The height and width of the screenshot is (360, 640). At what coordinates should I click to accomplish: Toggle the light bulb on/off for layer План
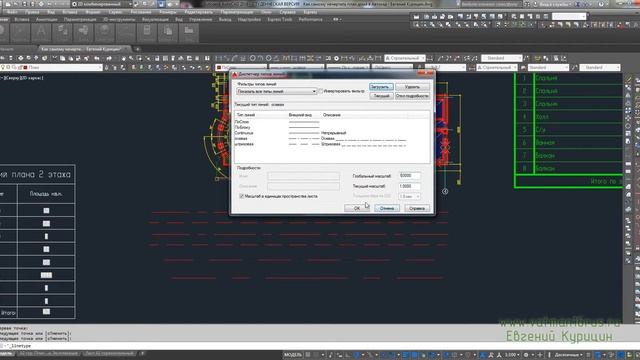tap(3, 67)
